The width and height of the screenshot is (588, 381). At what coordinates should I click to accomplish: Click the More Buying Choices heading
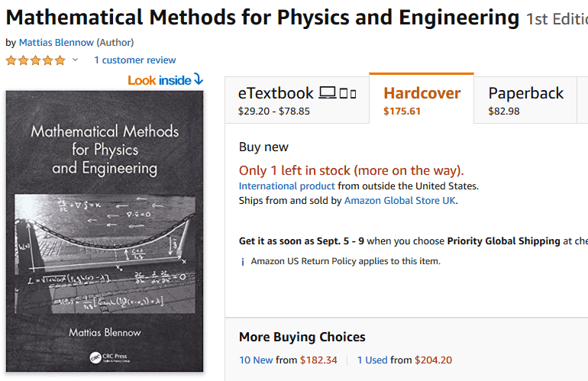pos(302,337)
